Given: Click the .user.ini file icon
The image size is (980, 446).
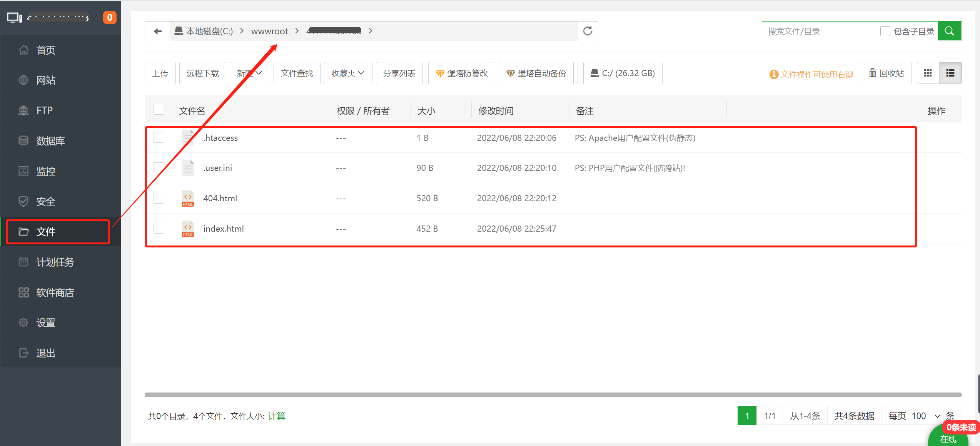Looking at the screenshot, I should (188, 168).
